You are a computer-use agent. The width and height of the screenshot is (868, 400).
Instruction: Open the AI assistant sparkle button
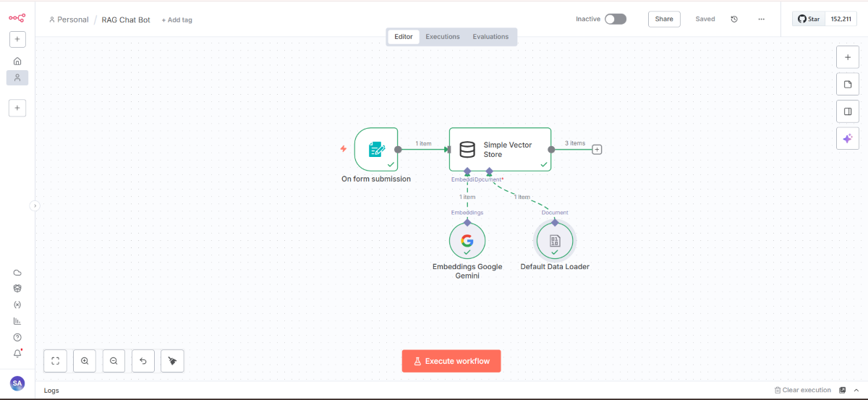847,138
